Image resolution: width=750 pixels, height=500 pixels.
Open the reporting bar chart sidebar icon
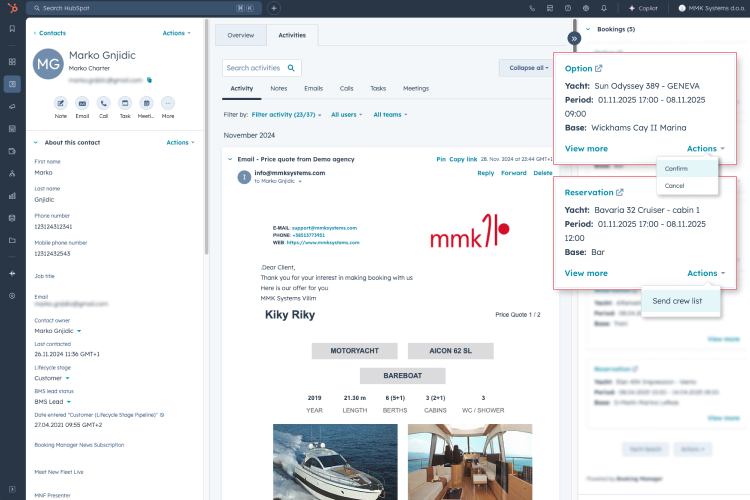pyautogui.click(x=12, y=196)
